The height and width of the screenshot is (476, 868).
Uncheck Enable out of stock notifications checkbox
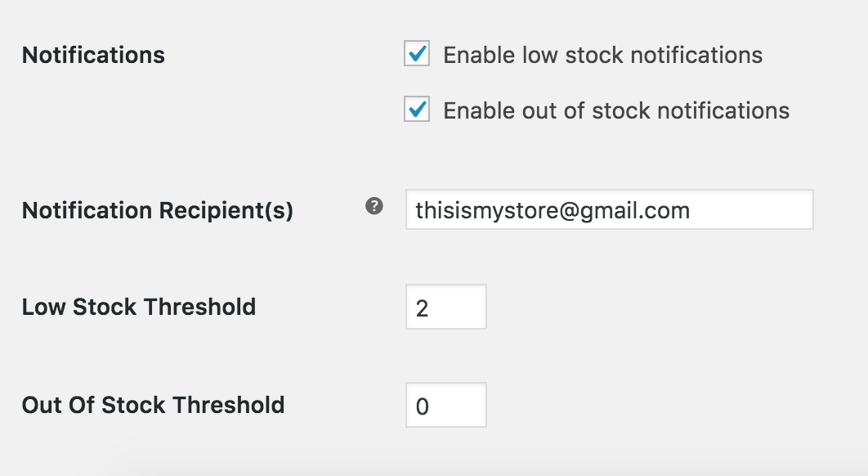(x=417, y=109)
